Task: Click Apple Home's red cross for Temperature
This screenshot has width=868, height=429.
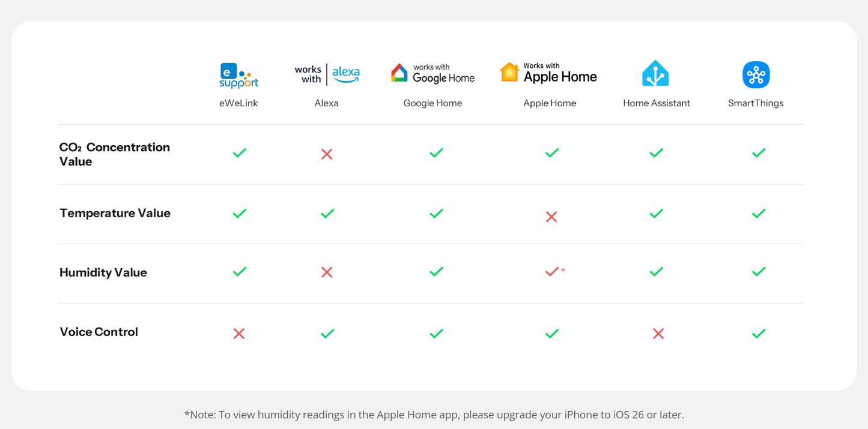Action: click(x=551, y=217)
